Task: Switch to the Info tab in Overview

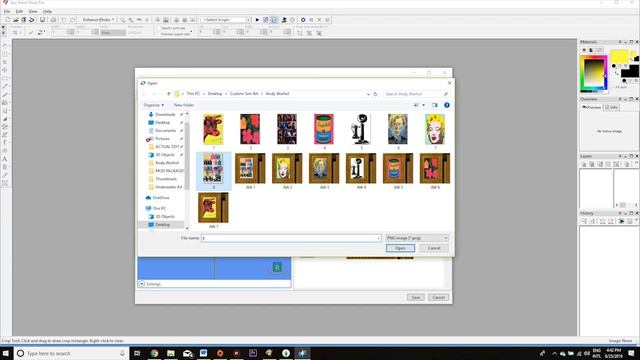Action: tap(611, 107)
